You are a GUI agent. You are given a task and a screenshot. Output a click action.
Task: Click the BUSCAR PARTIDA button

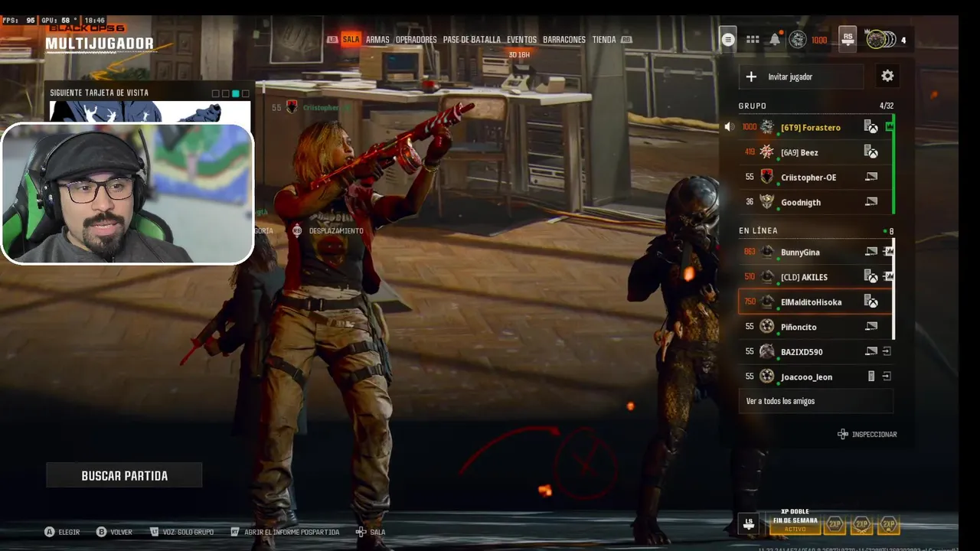click(x=124, y=475)
